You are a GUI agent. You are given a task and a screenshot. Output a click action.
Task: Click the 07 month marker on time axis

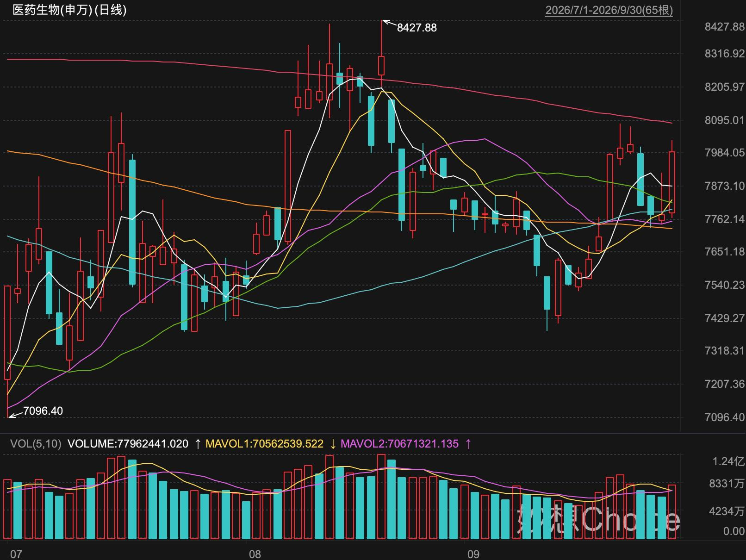[x=16, y=554]
